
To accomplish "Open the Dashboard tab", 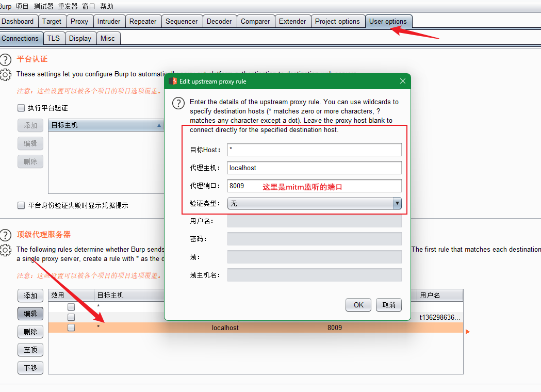I will pyautogui.click(x=18, y=21).
